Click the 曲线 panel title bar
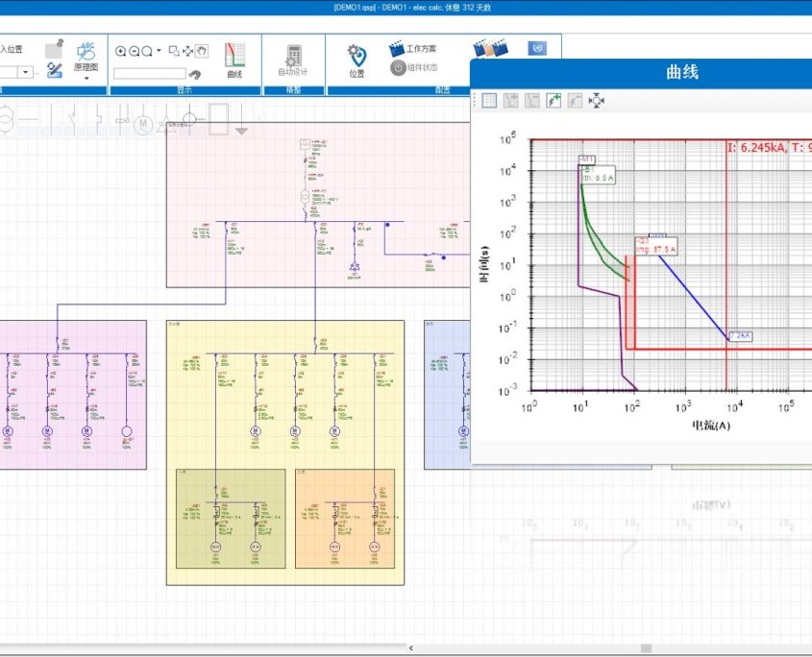812x657 pixels. tap(641, 72)
